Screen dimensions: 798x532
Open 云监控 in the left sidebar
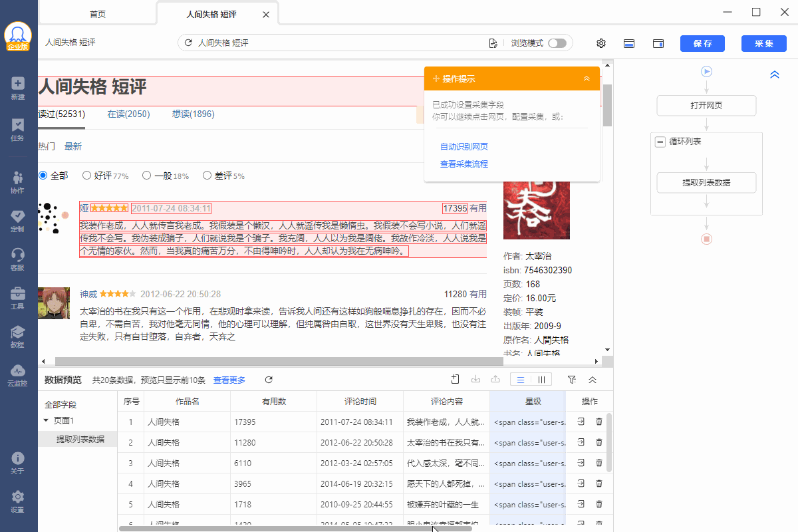click(x=18, y=375)
